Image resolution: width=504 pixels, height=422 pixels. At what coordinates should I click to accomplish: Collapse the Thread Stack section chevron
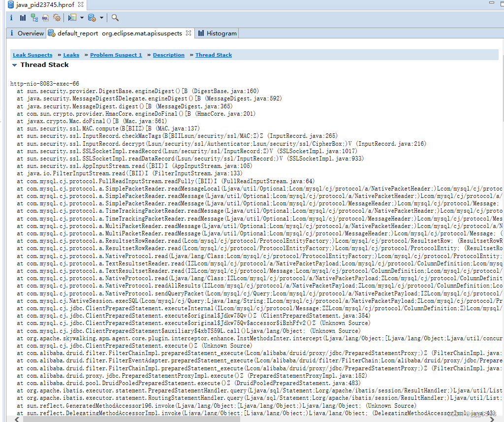(x=14, y=65)
